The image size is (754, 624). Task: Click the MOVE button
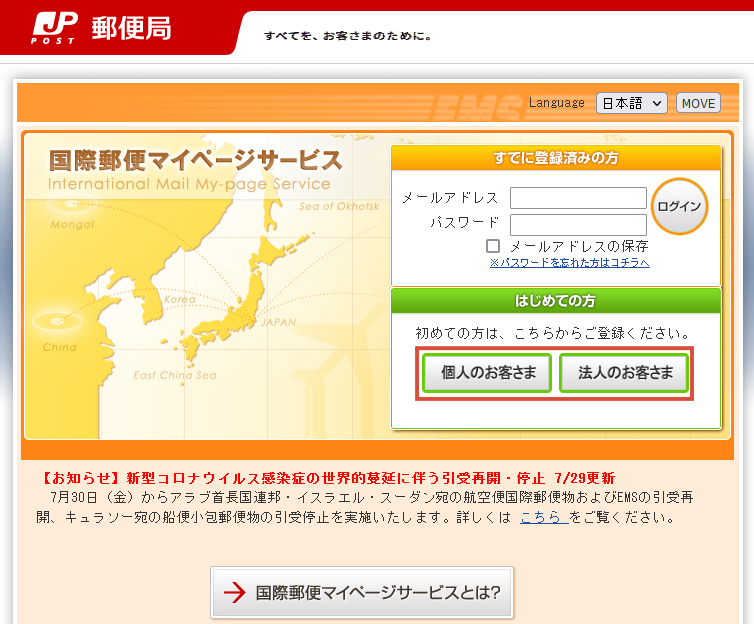tap(698, 103)
